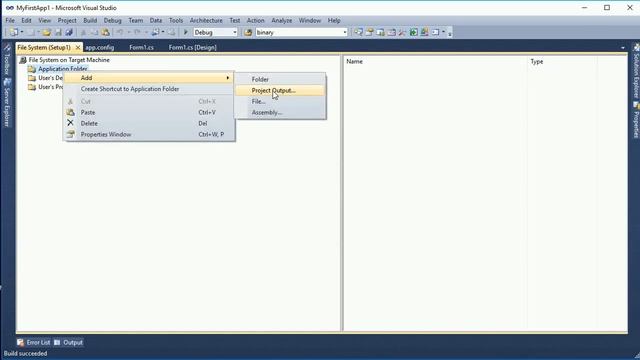Open the Tools menu

click(176, 20)
